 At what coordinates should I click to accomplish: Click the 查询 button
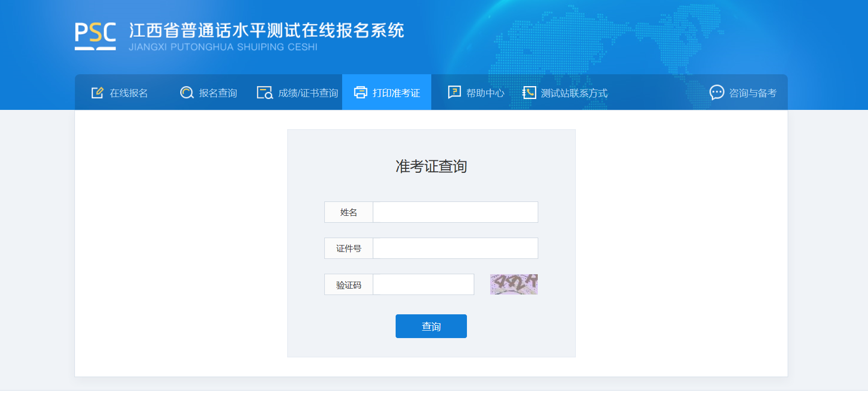point(431,326)
